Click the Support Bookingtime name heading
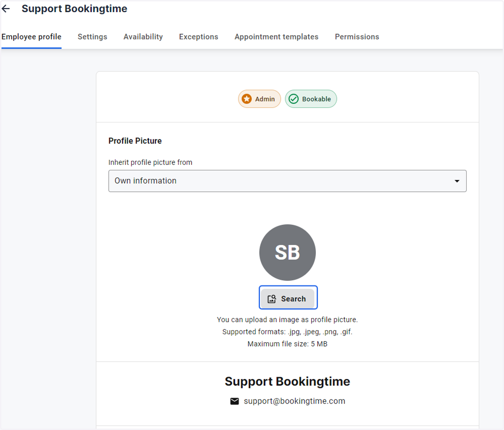Screen dimensions: 504x430 pyautogui.click(x=287, y=381)
